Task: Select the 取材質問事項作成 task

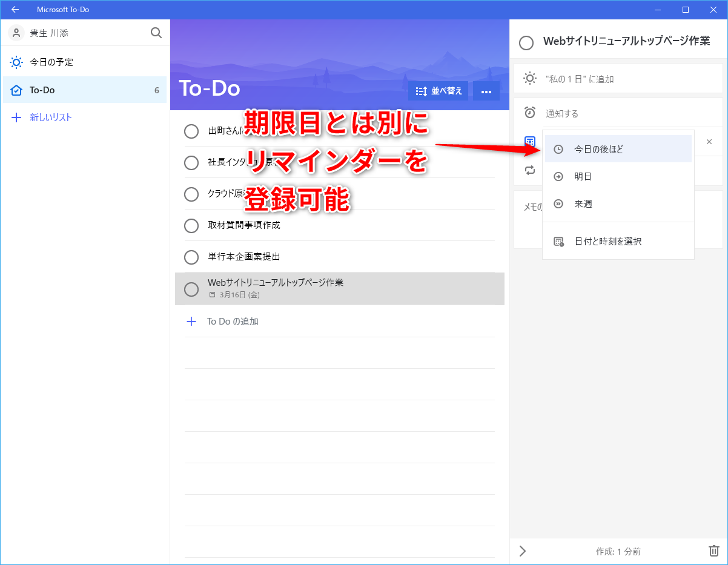Action: pos(340,225)
